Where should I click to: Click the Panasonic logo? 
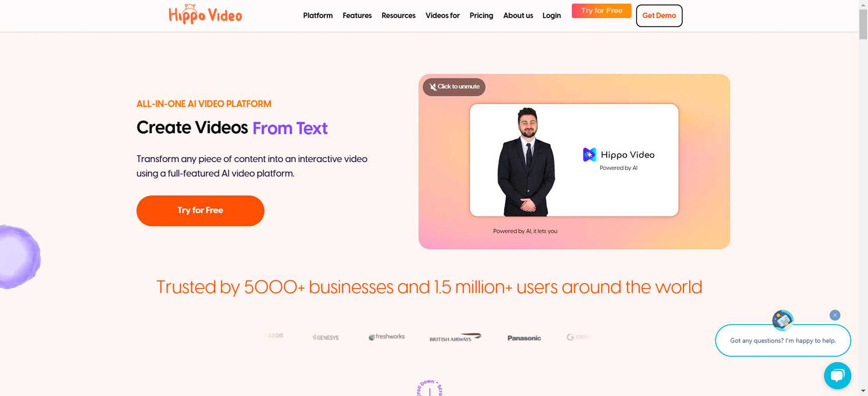click(524, 338)
